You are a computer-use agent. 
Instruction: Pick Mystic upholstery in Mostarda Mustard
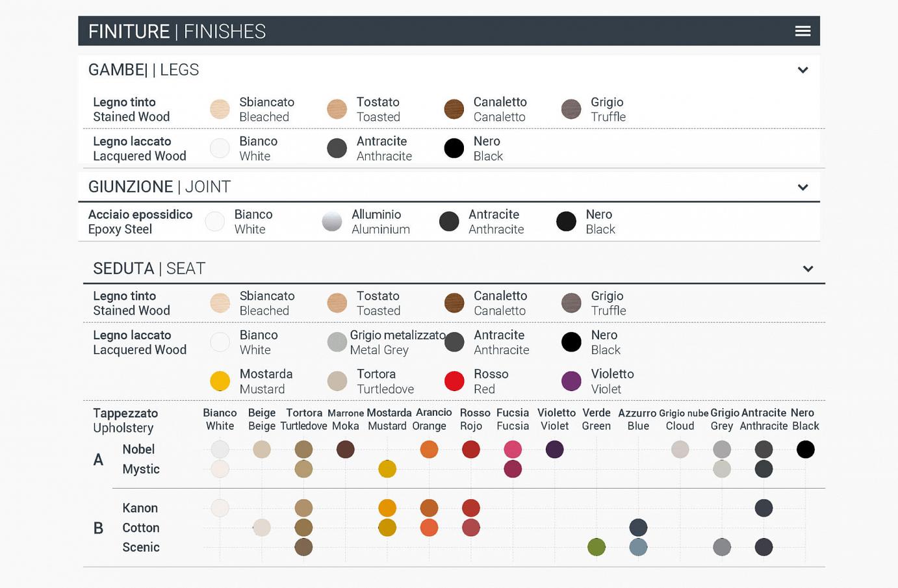[x=387, y=468]
